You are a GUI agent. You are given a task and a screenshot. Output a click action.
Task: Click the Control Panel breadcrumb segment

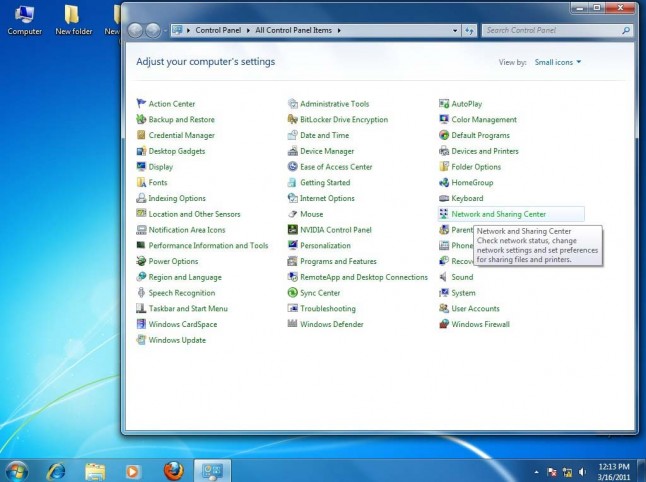218,30
